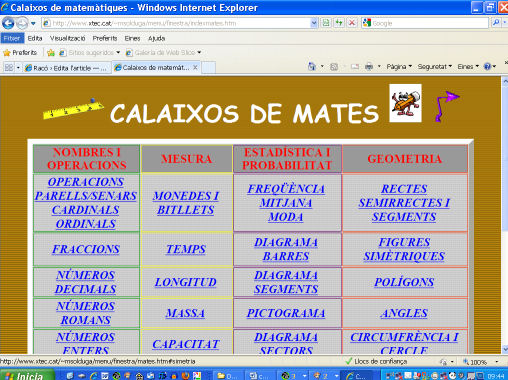This screenshot has width=508, height=380.
Task: Open the Fitxer menu
Action: point(12,38)
